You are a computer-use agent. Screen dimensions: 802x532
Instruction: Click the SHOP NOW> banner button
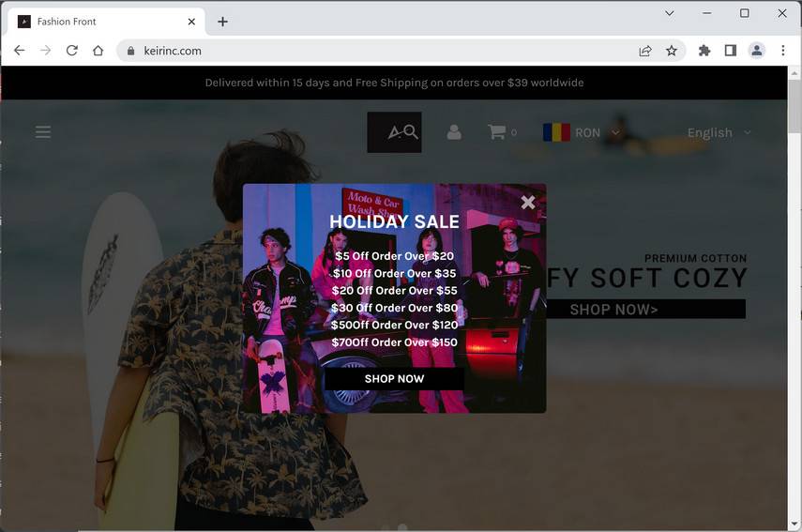(x=646, y=309)
